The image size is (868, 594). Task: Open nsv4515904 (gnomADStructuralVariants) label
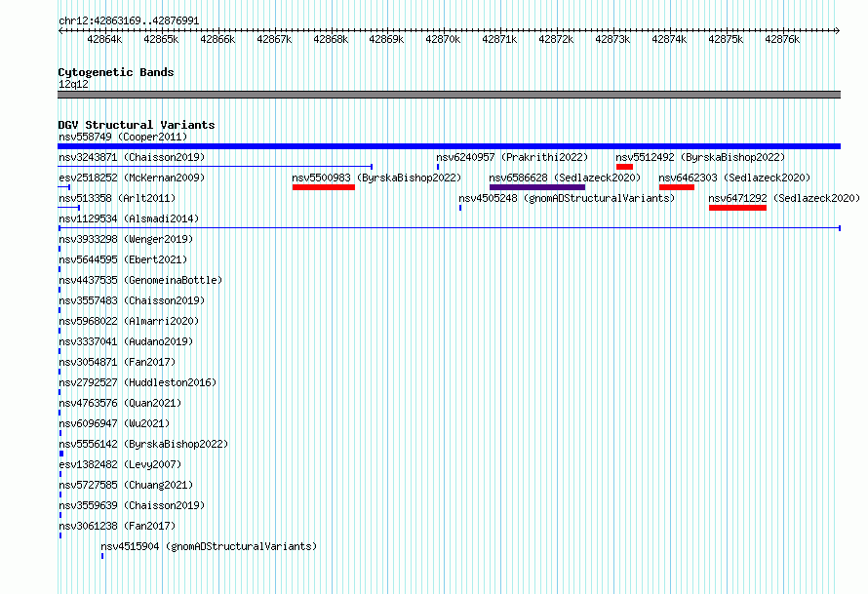coord(209,546)
